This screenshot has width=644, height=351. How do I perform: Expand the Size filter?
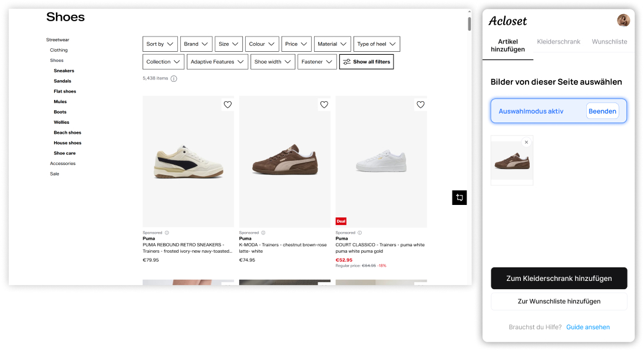[229, 44]
